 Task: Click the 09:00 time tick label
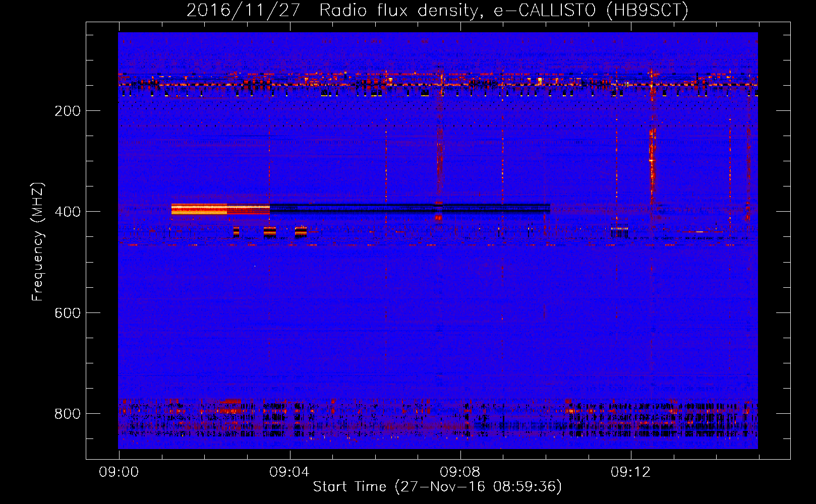point(119,472)
